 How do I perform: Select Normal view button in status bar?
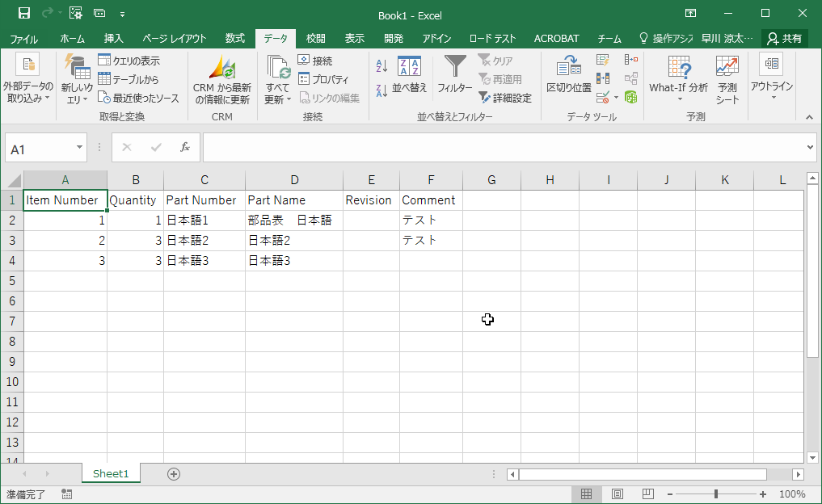point(587,494)
